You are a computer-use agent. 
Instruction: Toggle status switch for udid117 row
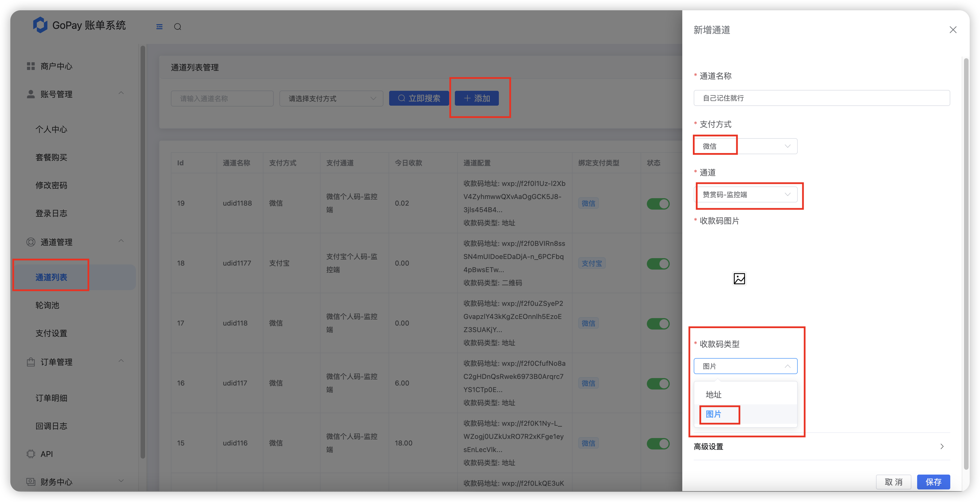[x=658, y=383]
